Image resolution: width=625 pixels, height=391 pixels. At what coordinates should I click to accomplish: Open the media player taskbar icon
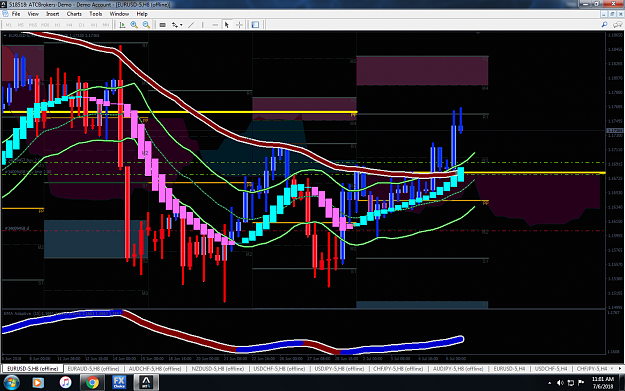[37, 383]
